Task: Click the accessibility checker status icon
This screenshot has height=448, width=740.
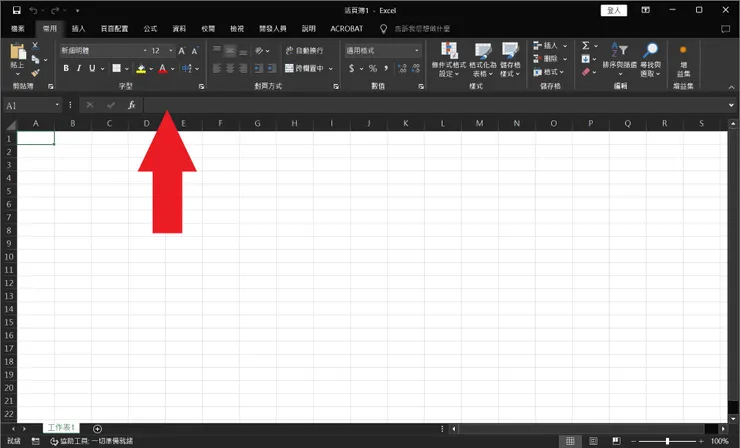Action: [54, 441]
